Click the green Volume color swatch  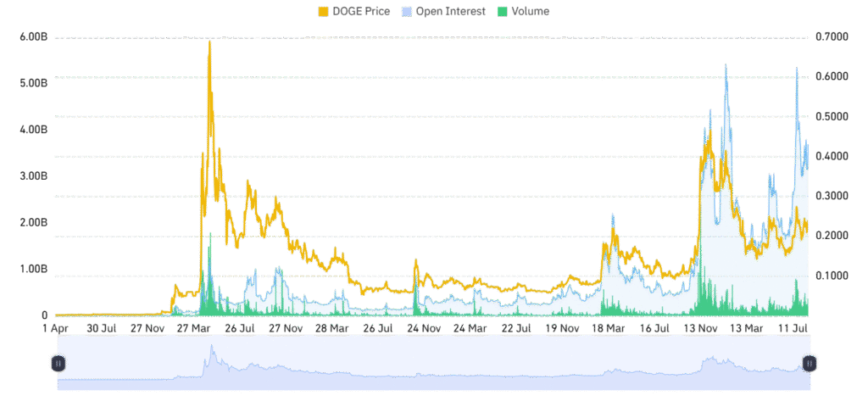click(501, 11)
